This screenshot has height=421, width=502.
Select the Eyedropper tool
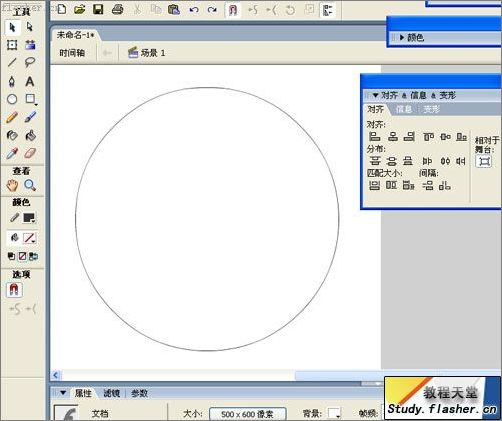[12, 153]
